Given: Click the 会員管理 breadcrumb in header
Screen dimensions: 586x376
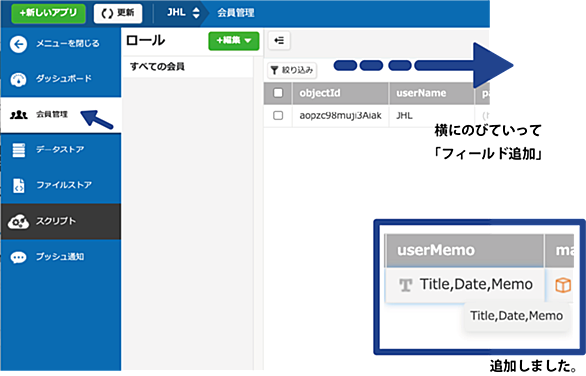Looking at the screenshot, I should [x=236, y=13].
